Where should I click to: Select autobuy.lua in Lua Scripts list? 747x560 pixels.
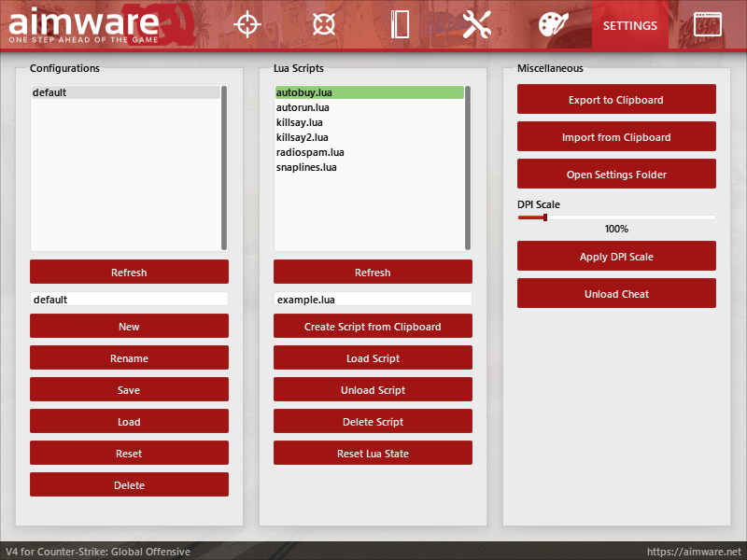[369, 92]
